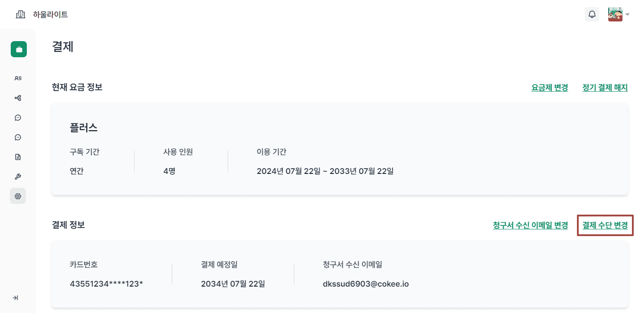This screenshot has width=644, height=313.
Task: Click the building logo icon next to 하울라이트
Action: 20,14
